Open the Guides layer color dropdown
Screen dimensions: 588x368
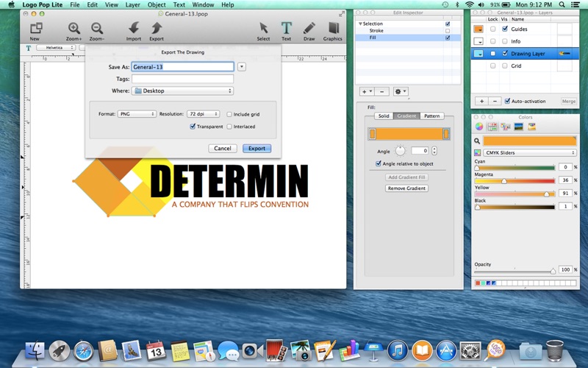pos(478,29)
